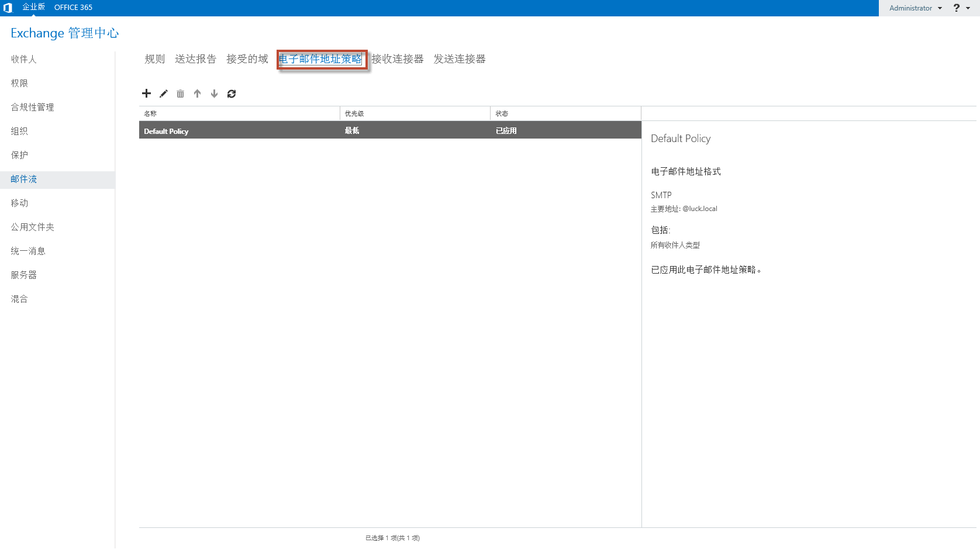Click the add new policy plus icon
Viewport: 980px width, 556px height.
pyautogui.click(x=146, y=94)
